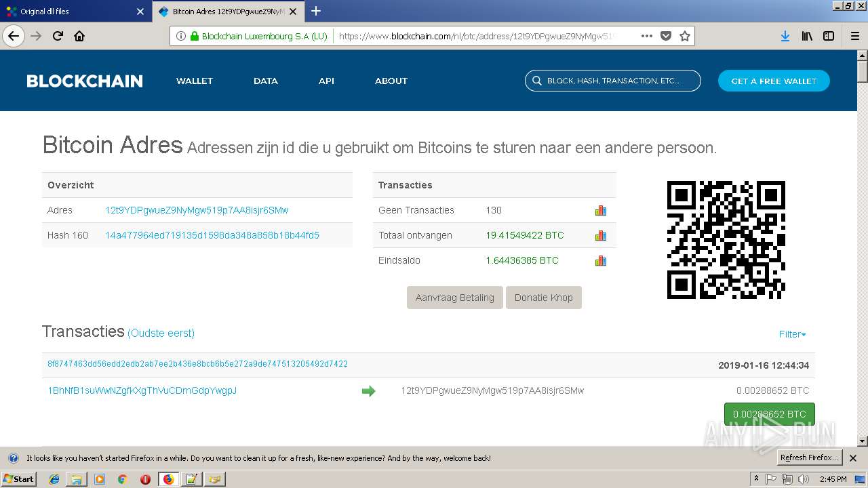Viewport: 868px width, 488px height.
Task: Bookmark this page with the star icon
Action: pyautogui.click(x=685, y=36)
